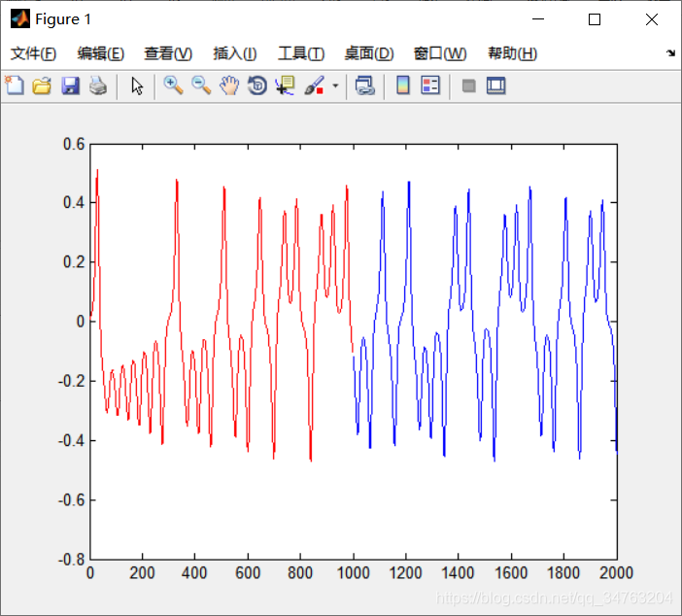This screenshot has width=682, height=616.
Task: Open the 窗口(W) menu
Action: 440,53
